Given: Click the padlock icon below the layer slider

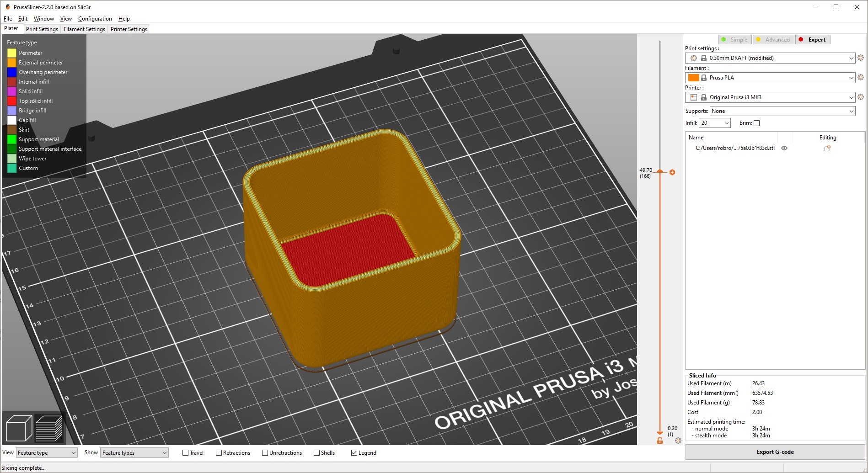Looking at the screenshot, I should (659, 441).
